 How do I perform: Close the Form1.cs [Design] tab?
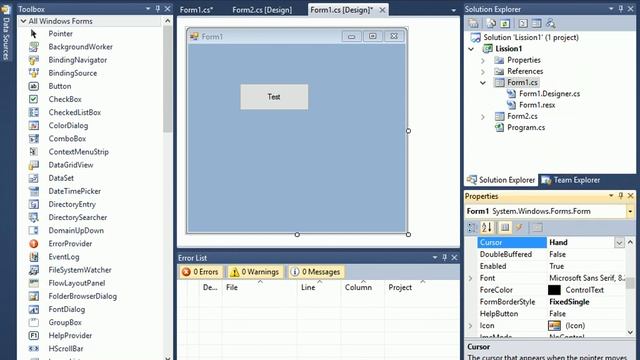click(382, 10)
